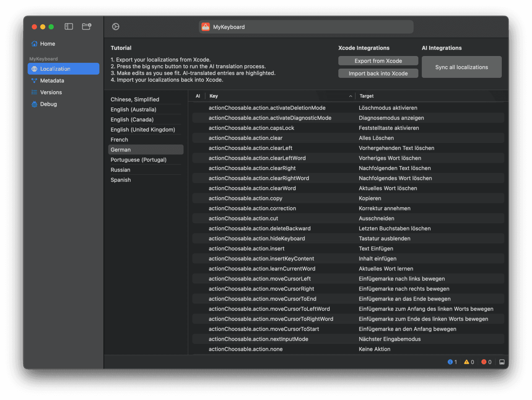Click the 'Alles Löschen' translation
The height and width of the screenshot is (400, 532).
point(376,138)
